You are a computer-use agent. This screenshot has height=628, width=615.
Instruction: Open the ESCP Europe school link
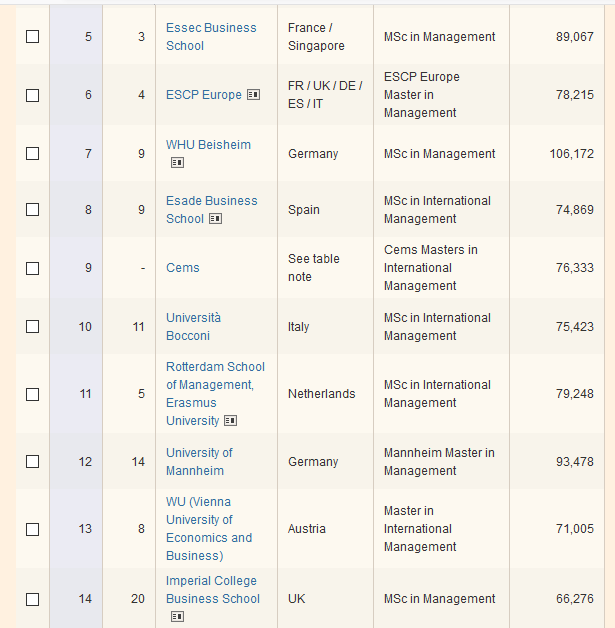(204, 95)
